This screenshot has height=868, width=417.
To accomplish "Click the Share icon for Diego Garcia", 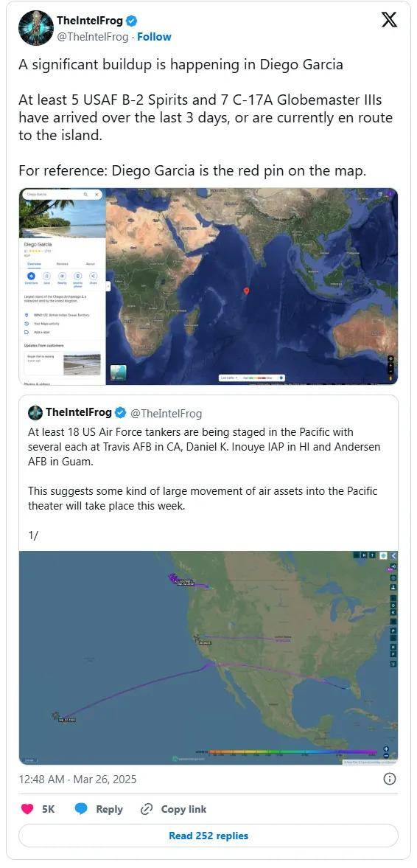I will click(x=94, y=276).
